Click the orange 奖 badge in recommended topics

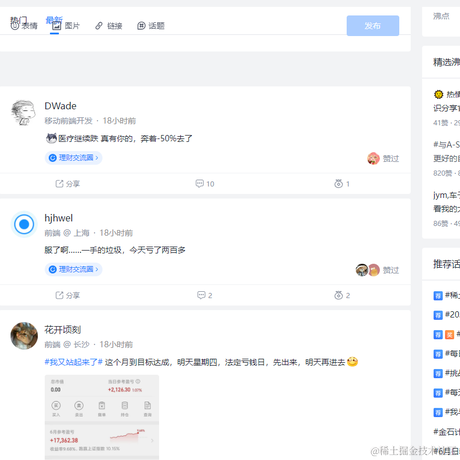tap(450, 334)
